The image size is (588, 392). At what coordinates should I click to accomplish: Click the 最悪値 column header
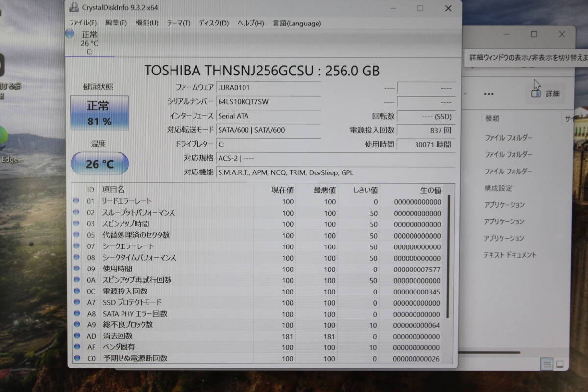pyautogui.click(x=325, y=190)
